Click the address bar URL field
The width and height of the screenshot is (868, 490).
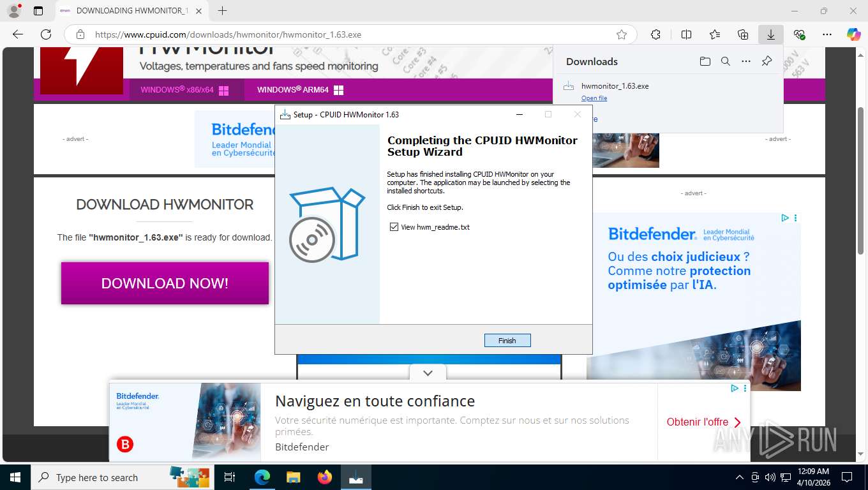(x=351, y=34)
